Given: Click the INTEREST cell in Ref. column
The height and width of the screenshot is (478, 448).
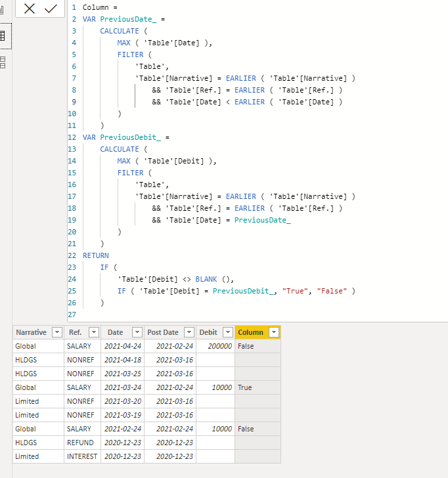Looking at the screenshot, I should (82, 456).
